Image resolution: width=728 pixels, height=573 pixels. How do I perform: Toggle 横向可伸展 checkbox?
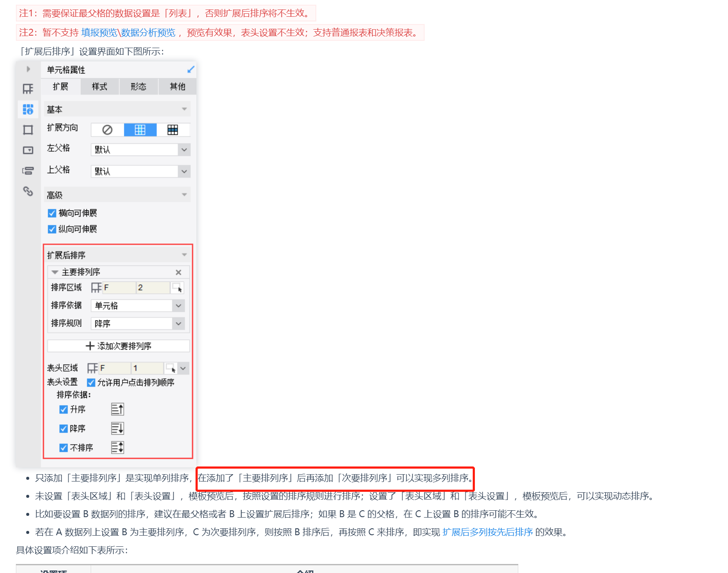point(52,213)
